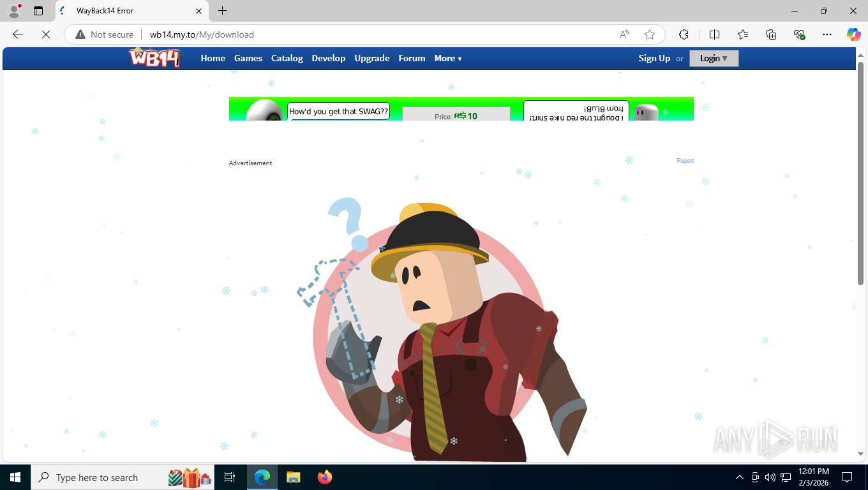
Task: Click the address bar URL
Action: coord(202,34)
